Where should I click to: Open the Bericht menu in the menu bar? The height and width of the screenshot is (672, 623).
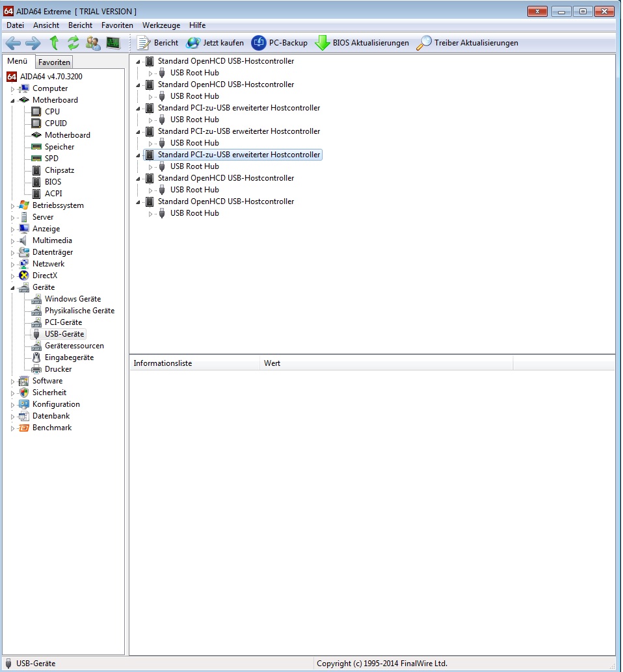80,25
